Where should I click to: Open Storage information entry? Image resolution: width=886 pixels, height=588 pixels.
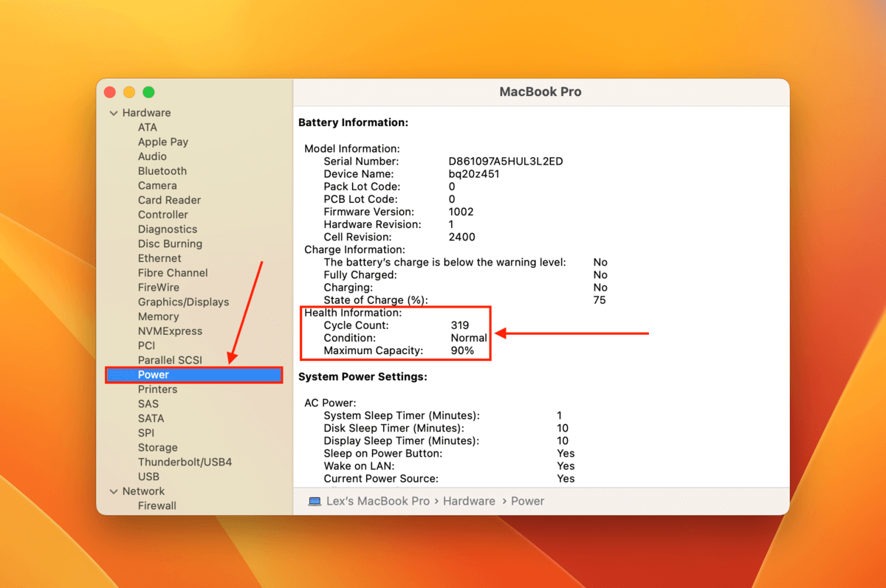(x=158, y=447)
